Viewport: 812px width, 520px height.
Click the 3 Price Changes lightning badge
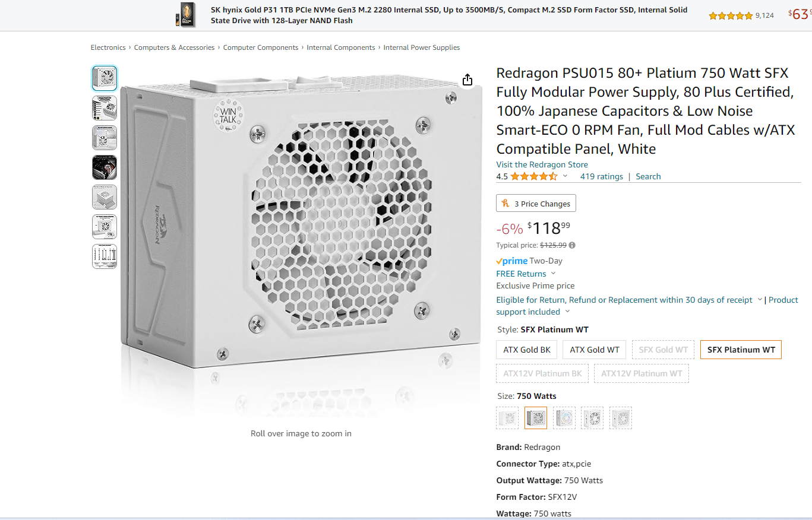535,203
